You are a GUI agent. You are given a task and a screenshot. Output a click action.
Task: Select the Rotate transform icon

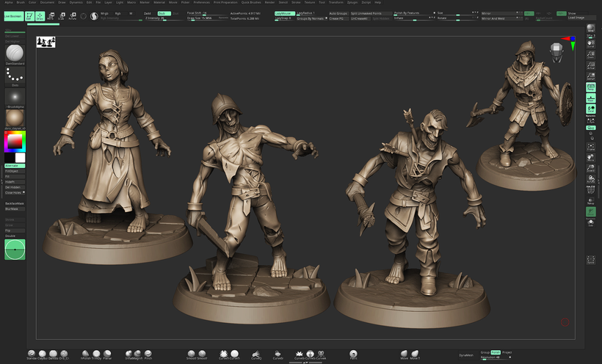click(73, 15)
